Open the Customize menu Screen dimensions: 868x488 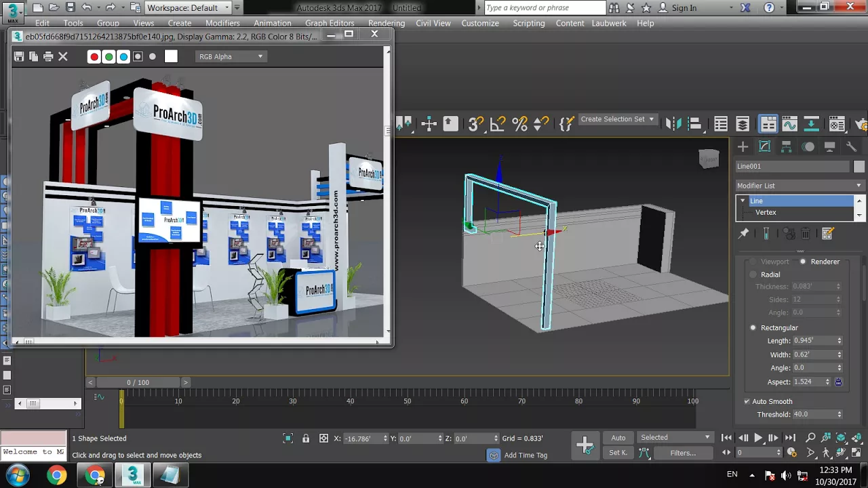point(480,23)
